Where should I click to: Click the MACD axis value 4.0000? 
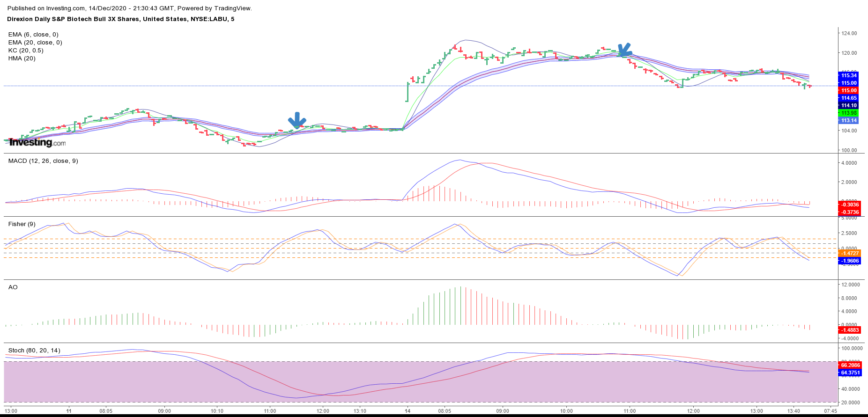pos(849,163)
